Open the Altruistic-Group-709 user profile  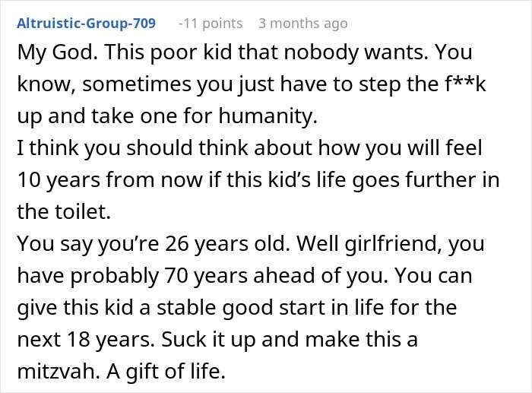86,24
